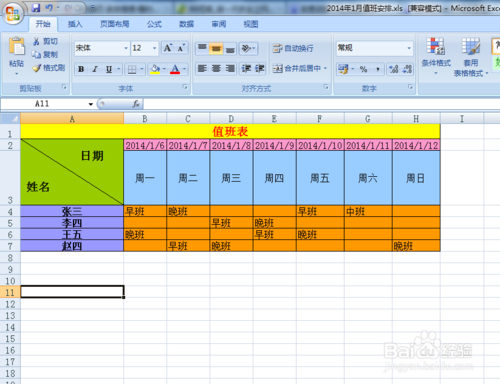
Task: Switch to the 数据 tab
Action: point(186,24)
